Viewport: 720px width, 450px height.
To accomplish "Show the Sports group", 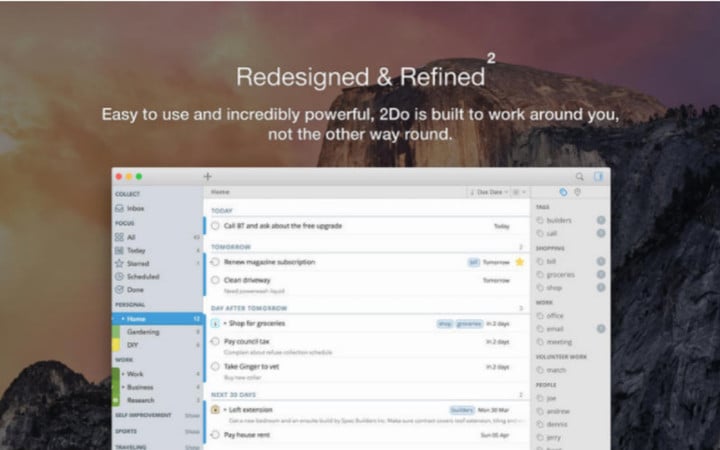I will pos(192,432).
